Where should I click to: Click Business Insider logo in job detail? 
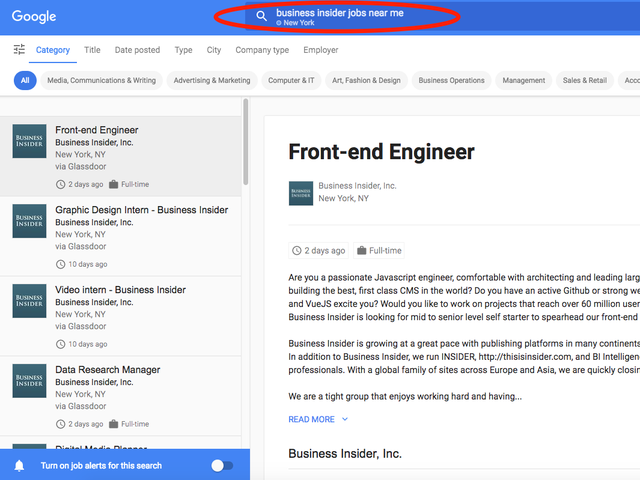[301, 193]
